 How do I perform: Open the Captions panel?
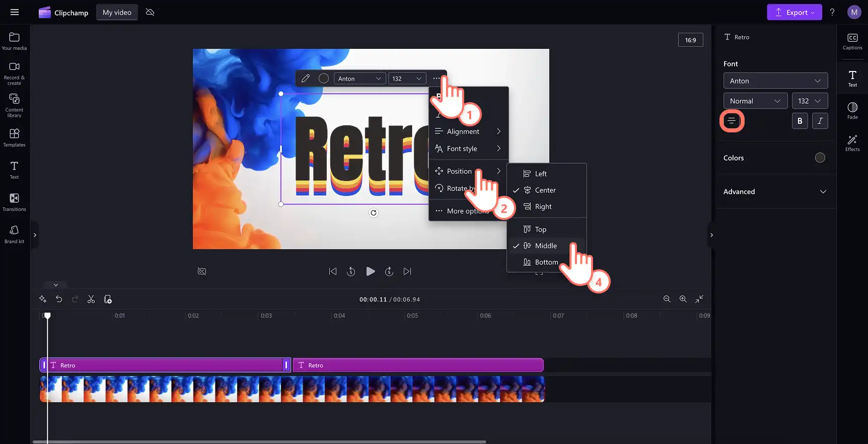(x=852, y=42)
